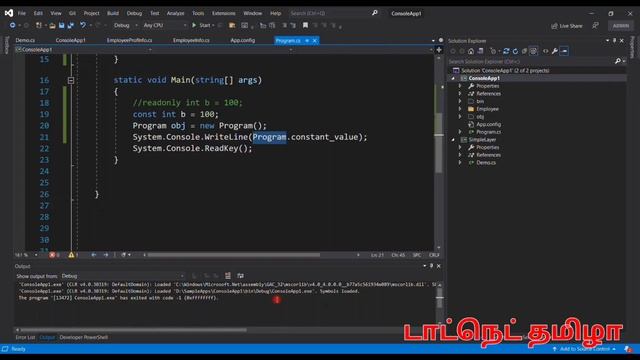Click the Save icon in the toolbar
This screenshot has height=360, width=640.
pos(61,25)
